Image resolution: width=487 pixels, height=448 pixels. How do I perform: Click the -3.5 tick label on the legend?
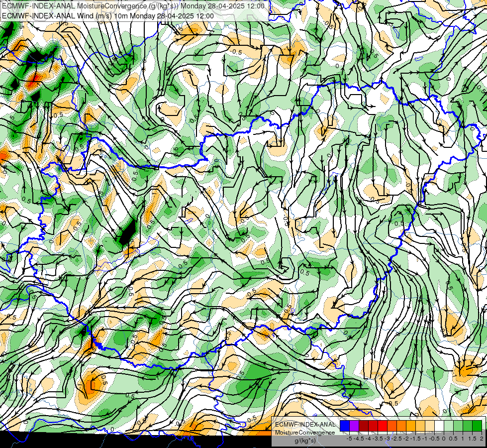(x=378, y=439)
